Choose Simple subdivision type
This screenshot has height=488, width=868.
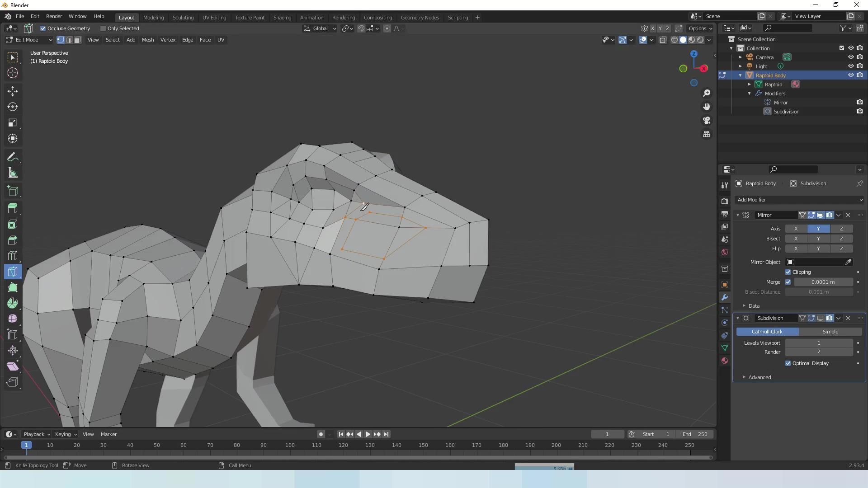pyautogui.click(x=830, y=332)
